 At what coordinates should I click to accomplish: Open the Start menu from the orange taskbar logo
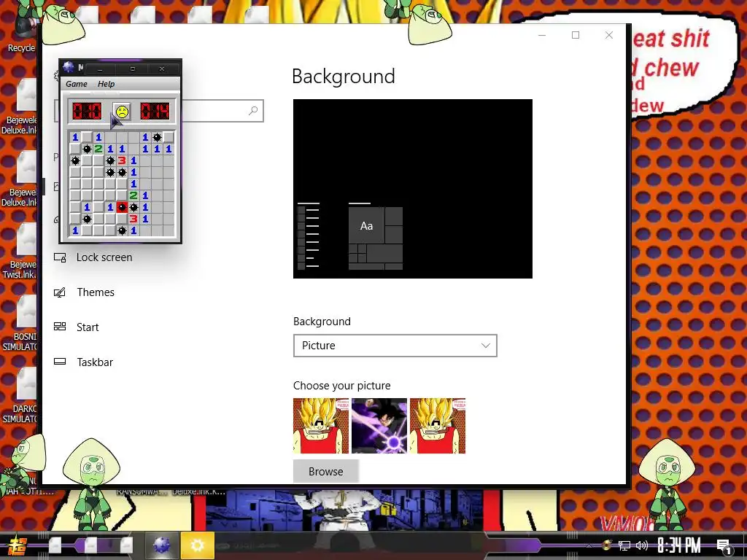point(18,545)
